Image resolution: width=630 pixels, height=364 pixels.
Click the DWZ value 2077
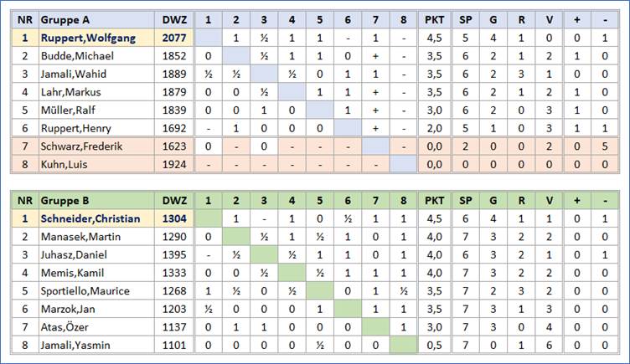(x=179, y=38)
